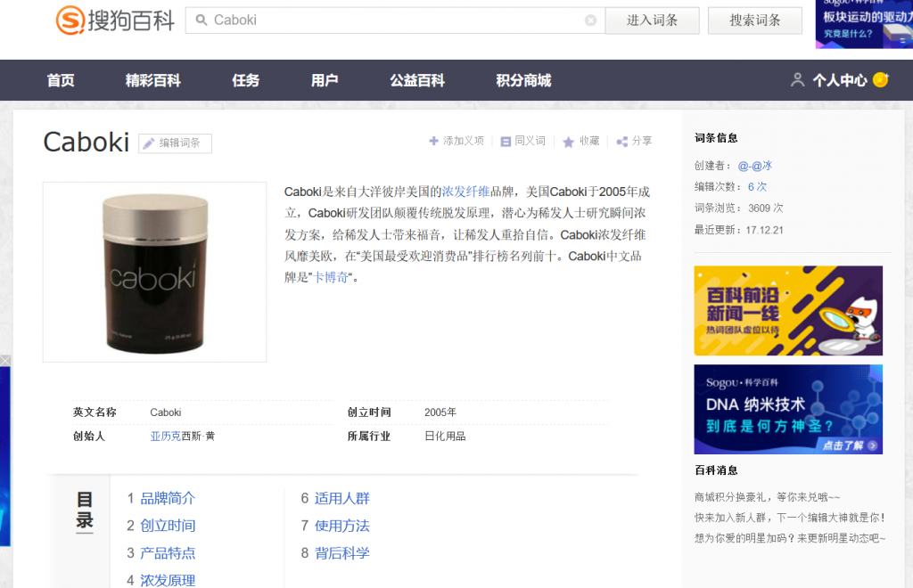
Task: Click the share icon for 分享
Action: coord(621,142)
